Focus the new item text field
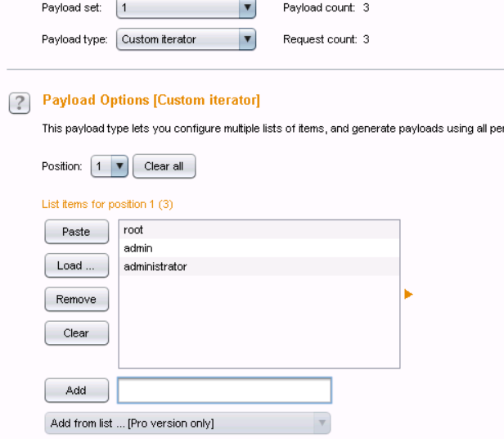This screenshot has width=504, height=439. click(x=224, y=391)
